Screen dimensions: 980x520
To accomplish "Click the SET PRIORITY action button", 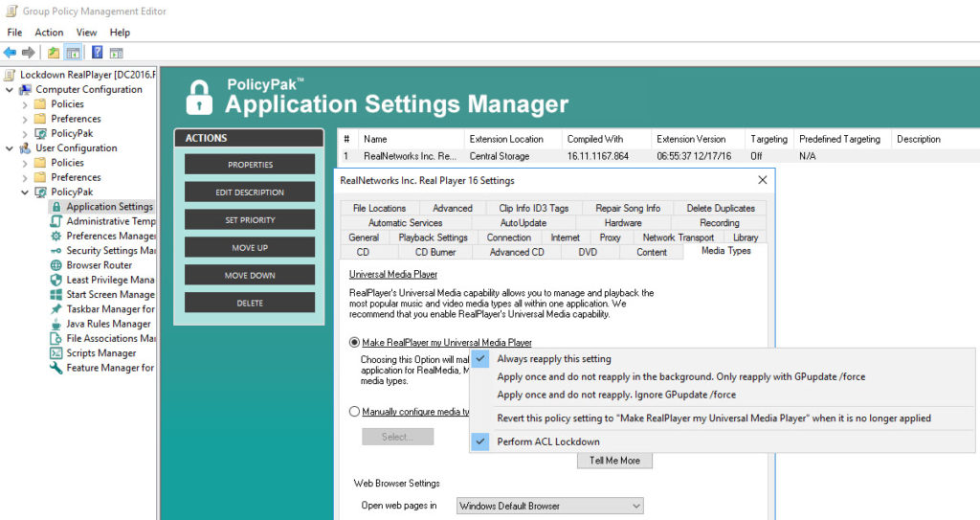I will tap(250, 219).
